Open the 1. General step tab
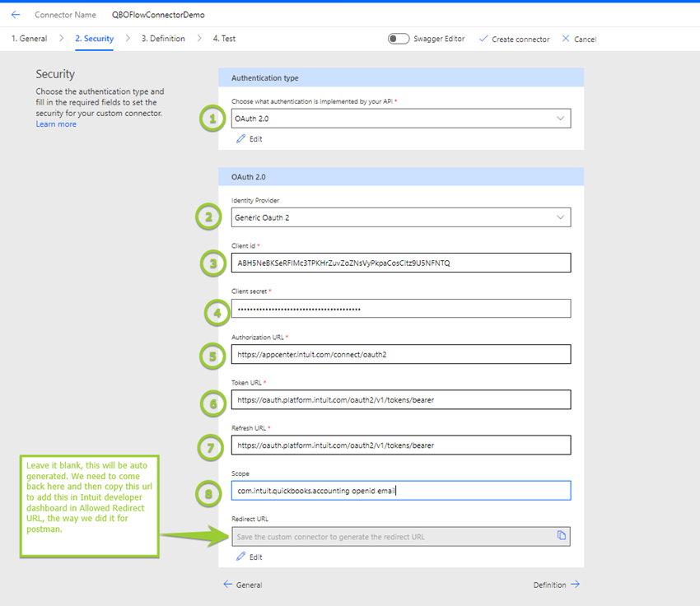This screenshot has width=700, height=606. coord(29,39)
